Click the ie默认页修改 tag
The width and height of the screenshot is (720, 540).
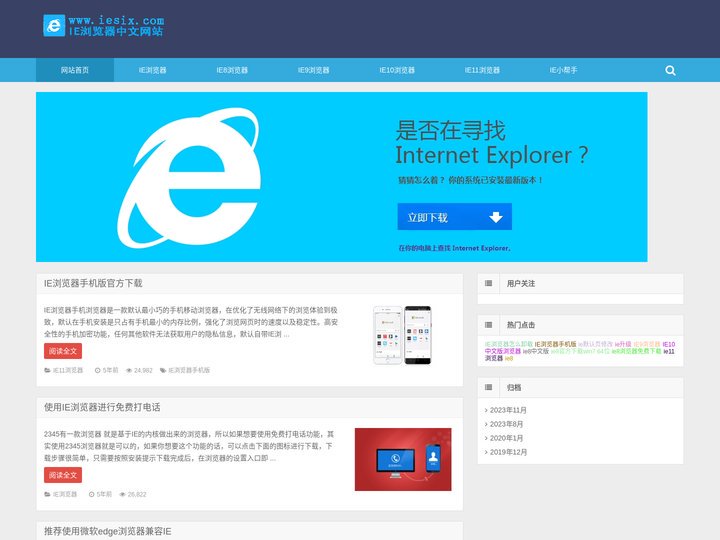595,344
